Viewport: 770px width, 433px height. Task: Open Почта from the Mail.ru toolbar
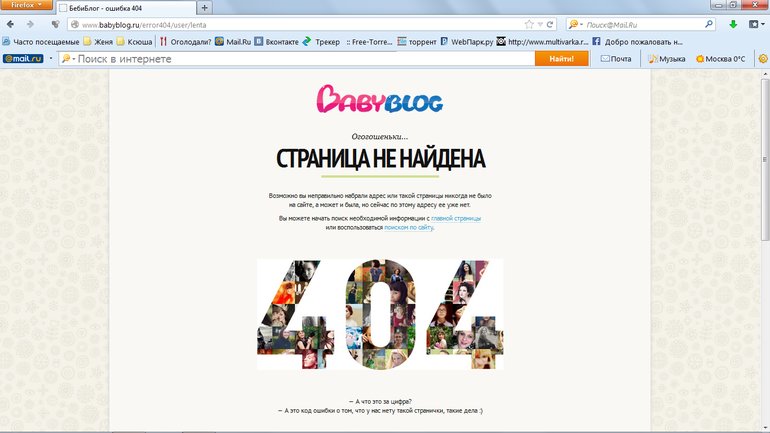click(x=616, y=58)
